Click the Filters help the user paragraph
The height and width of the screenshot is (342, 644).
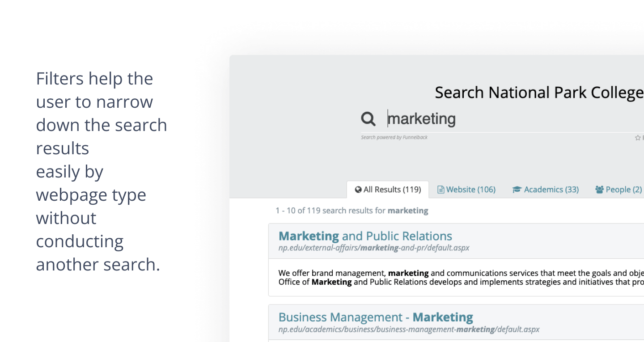pos(102,171)
